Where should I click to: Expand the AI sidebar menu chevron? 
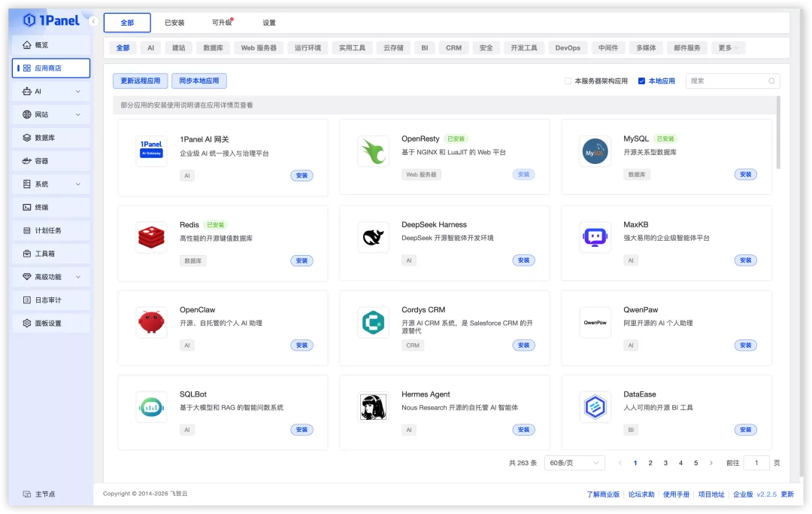click(x=78, y=91)
